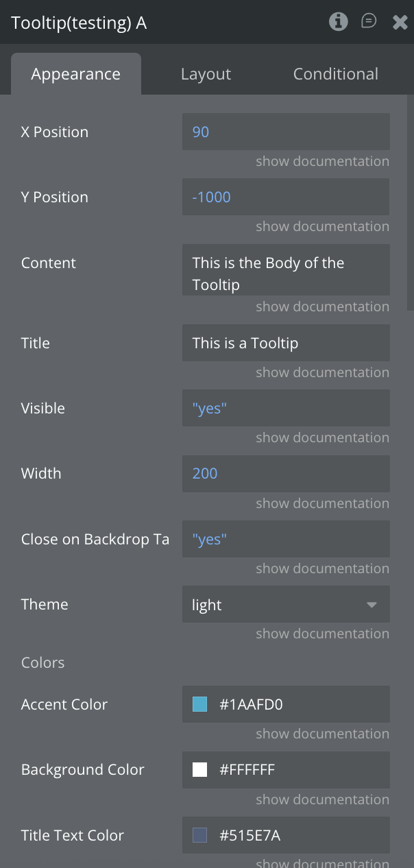414x868 pixels.
Task: Show documentation for X Position
Action: [x=322, y=162]
